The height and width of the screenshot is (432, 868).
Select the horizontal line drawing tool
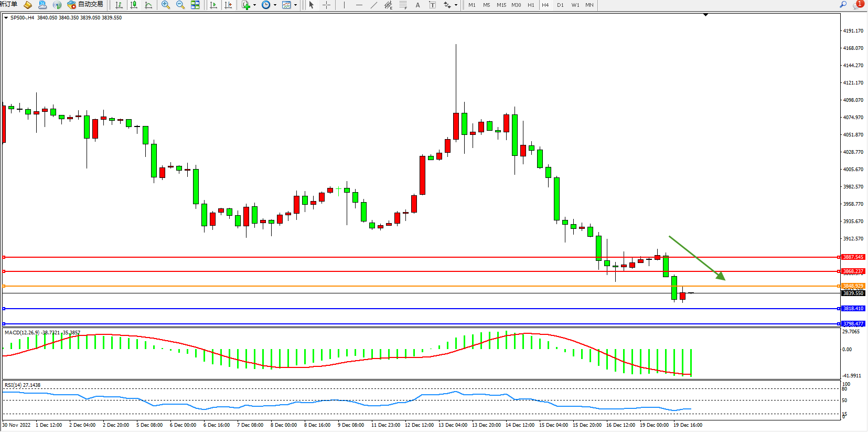(359, 5)
